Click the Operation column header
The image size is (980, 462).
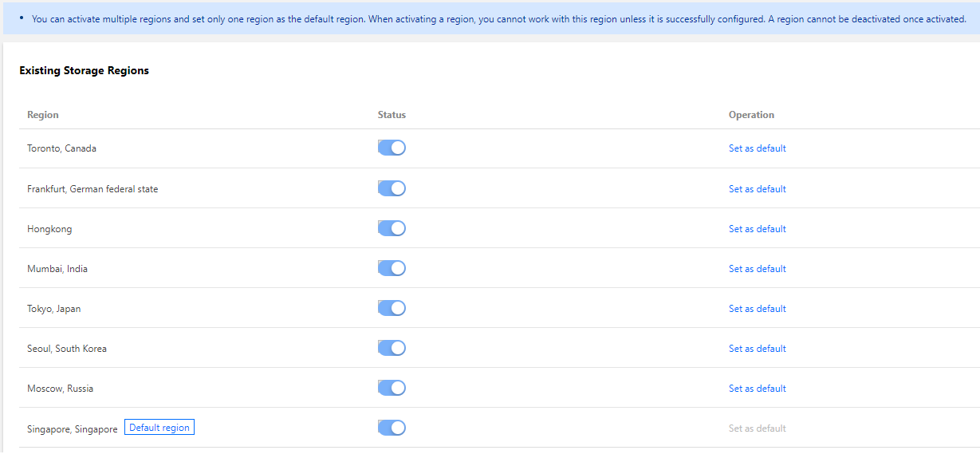tap(751, 115)
